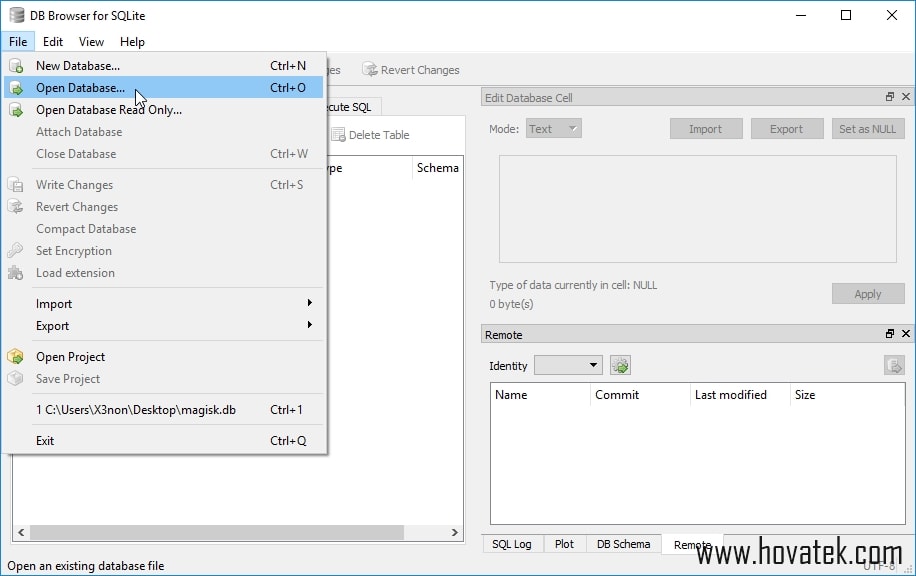916x576 pixels.
Task: Click the Open Project box icon
Action: click(16, 356)
